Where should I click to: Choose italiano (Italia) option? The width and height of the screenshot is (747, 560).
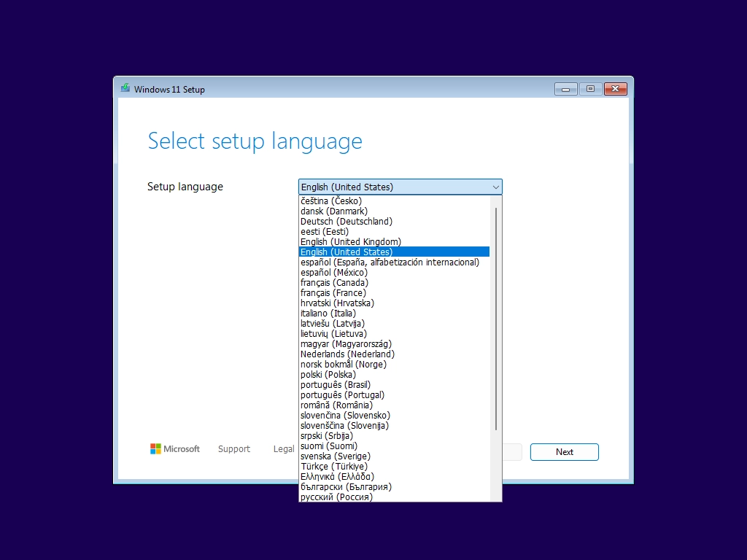point(394,314)
